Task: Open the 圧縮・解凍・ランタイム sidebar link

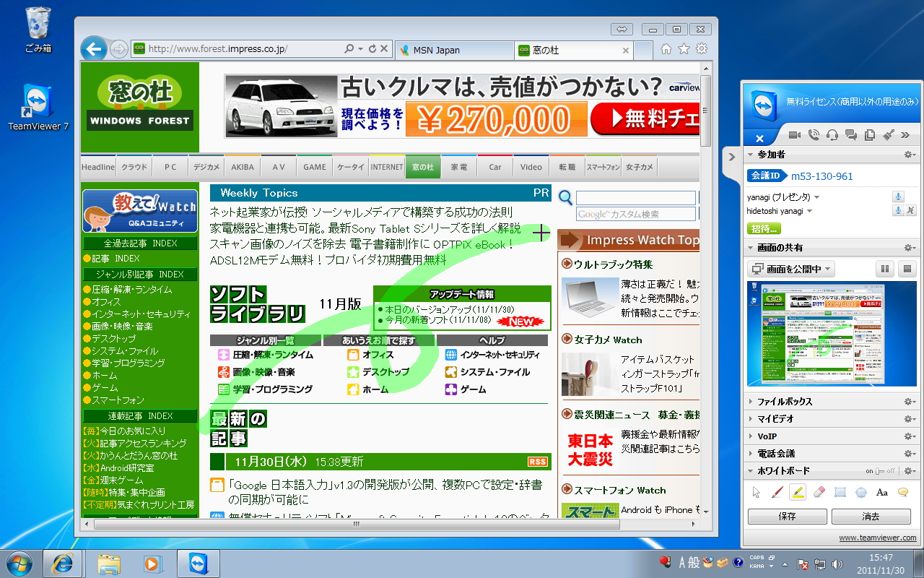Action: tap(131, 290)
